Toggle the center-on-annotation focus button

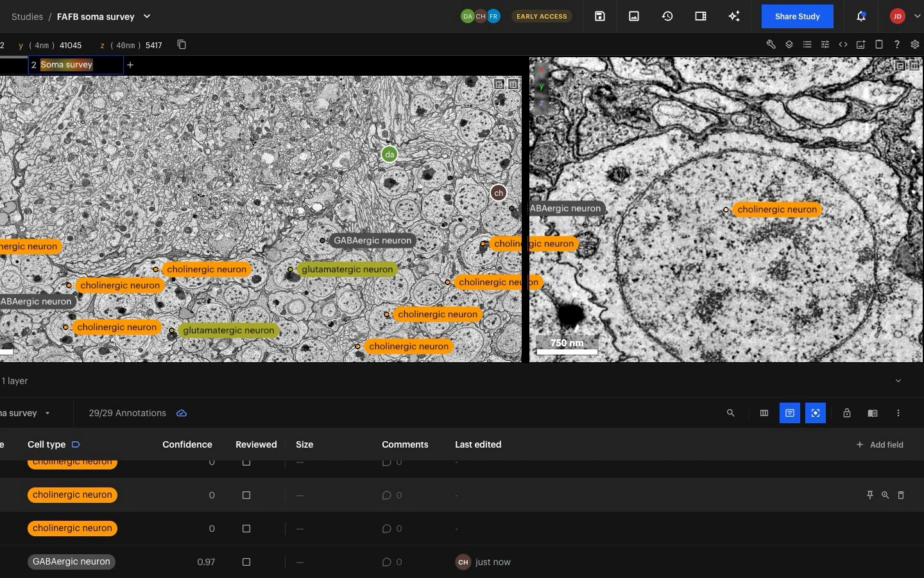tap(816, 413)
